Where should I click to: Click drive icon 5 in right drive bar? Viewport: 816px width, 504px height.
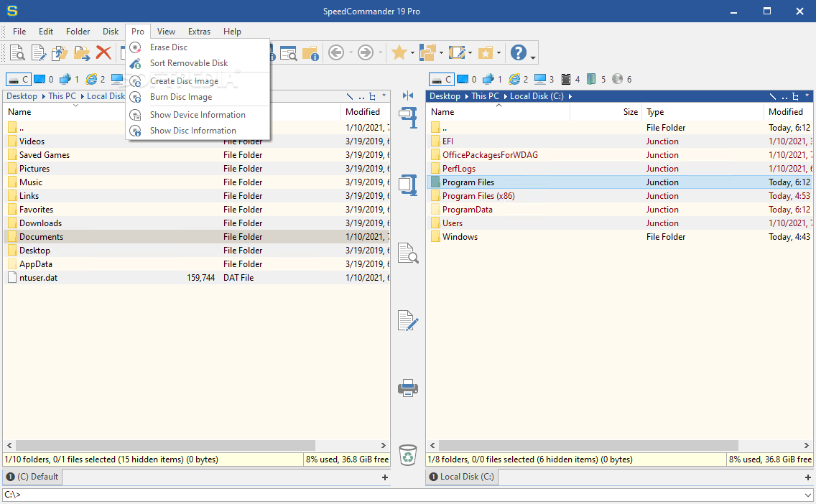pos(596,79)
